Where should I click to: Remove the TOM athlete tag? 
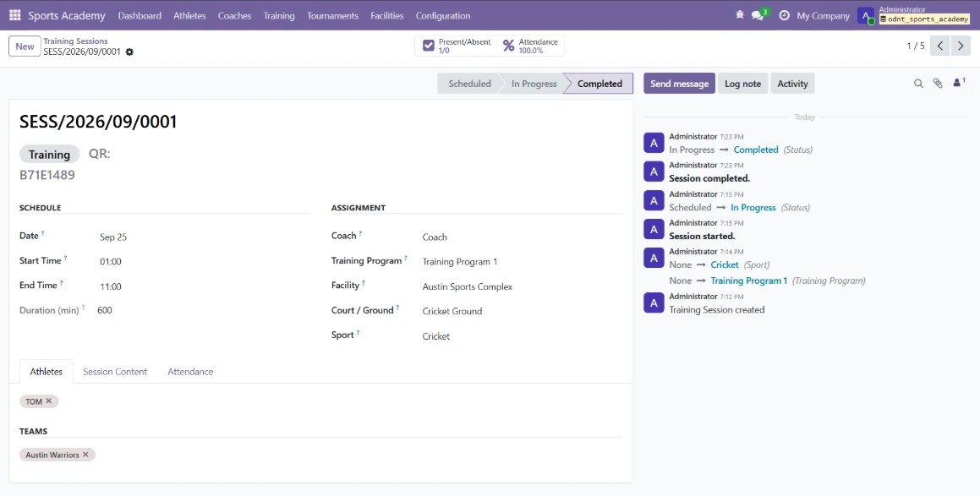tap(49, 401)
